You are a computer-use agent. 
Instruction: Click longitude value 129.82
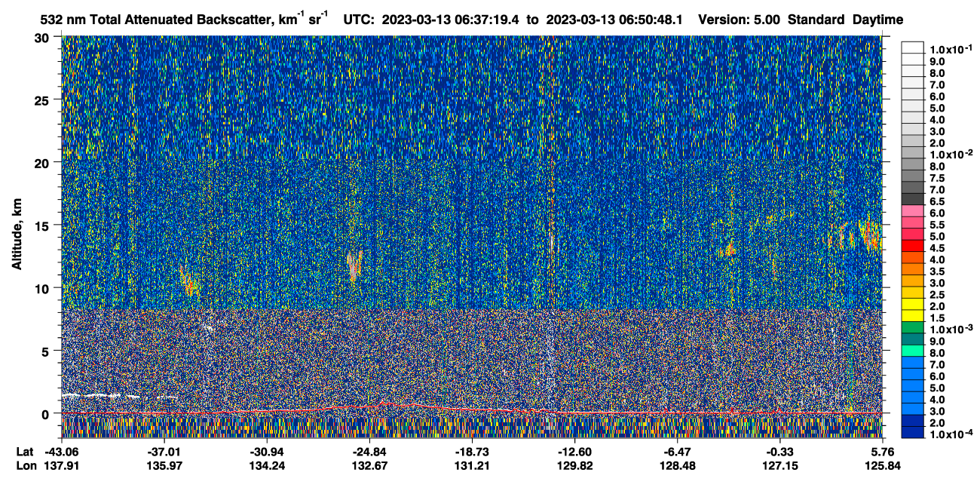(574, 465)
